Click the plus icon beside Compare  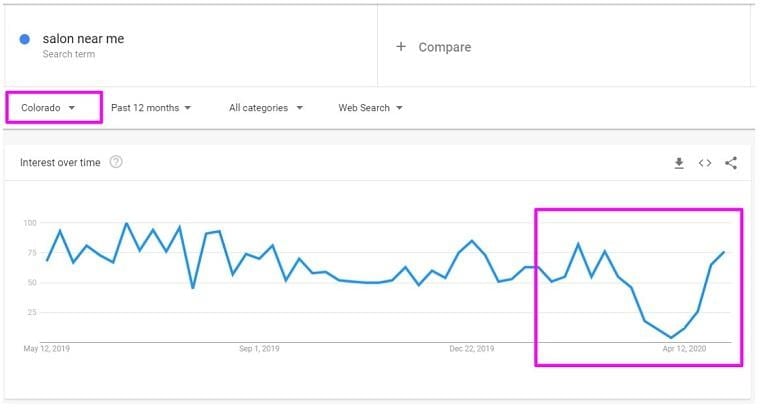coord(401,47)
